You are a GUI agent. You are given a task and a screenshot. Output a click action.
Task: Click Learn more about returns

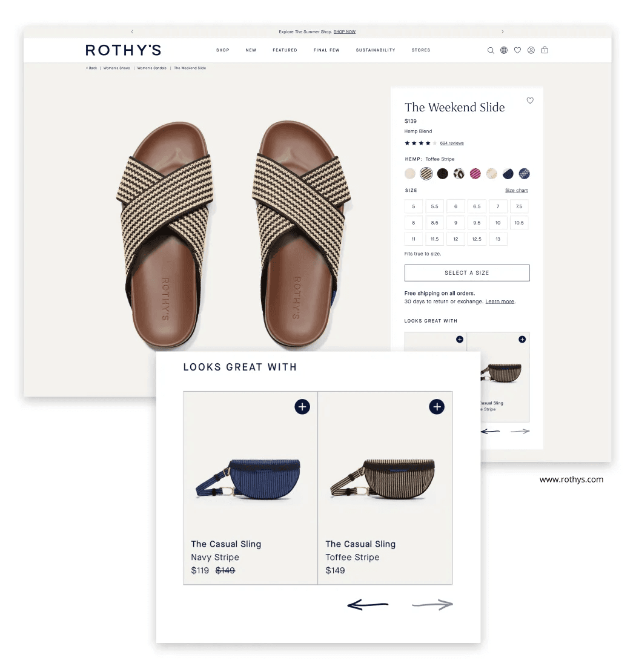coord(500,301)
